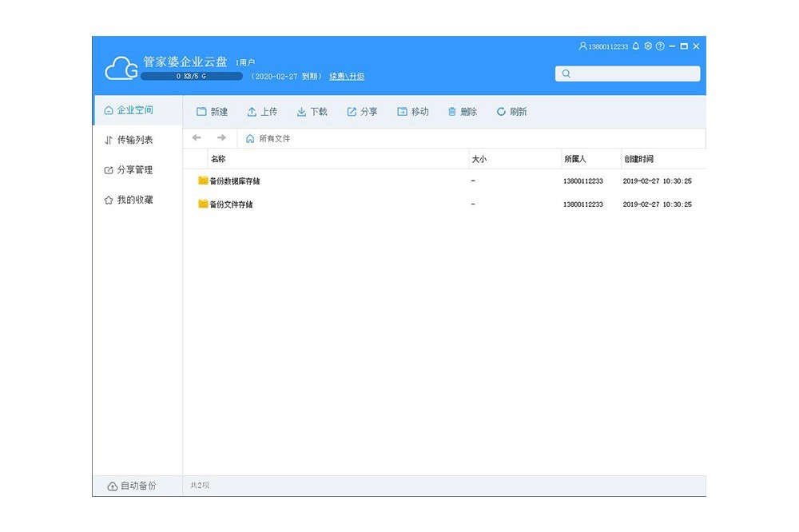Go back using the left arrow
This screenshot has height=532, width=799.
tap(197, 138)
